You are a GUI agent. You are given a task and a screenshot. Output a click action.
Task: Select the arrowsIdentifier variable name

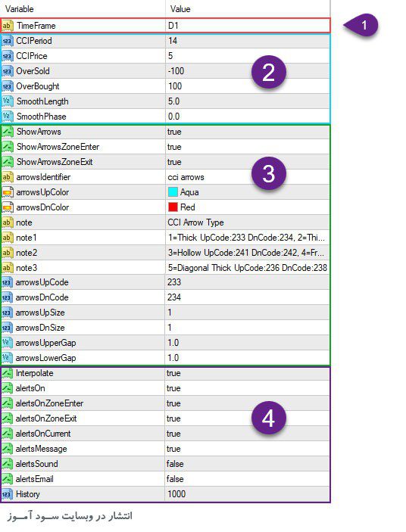[43, 177]
